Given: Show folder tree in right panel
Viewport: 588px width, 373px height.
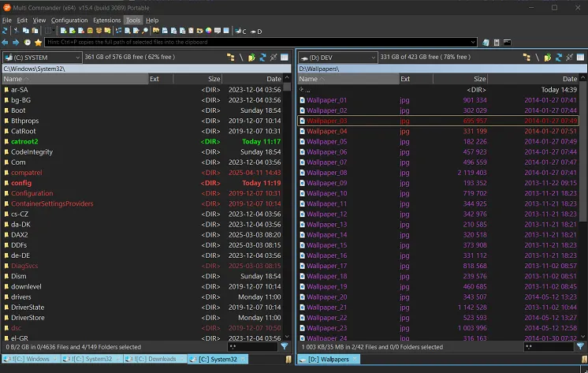Looking at the screenshot, I should (x=527, y=58).
